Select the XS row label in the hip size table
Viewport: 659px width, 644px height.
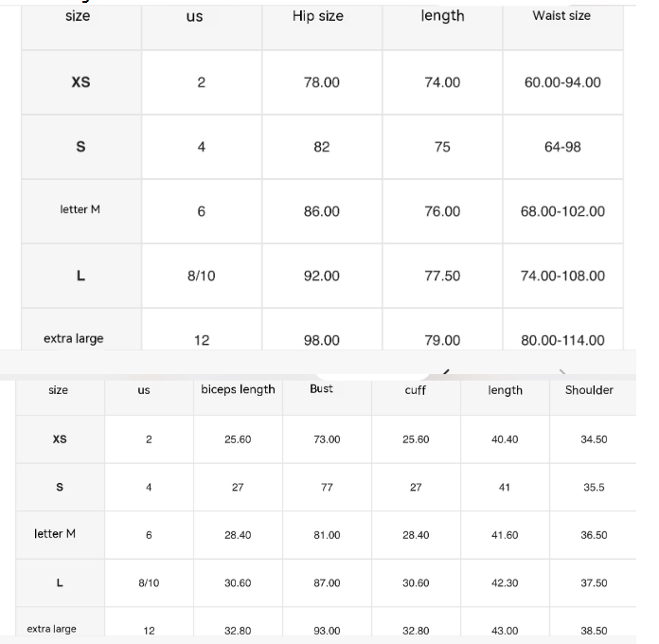80,82
